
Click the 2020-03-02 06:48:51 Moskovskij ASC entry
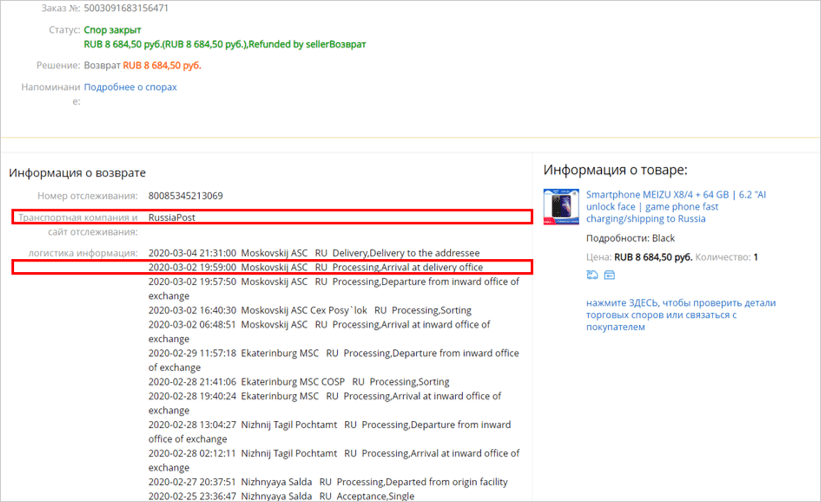click(319, 331)
